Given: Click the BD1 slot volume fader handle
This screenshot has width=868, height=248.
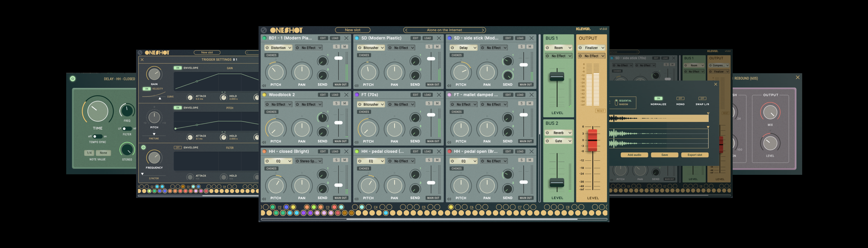Looking at the screenshot, I should (x=338, y=58).
